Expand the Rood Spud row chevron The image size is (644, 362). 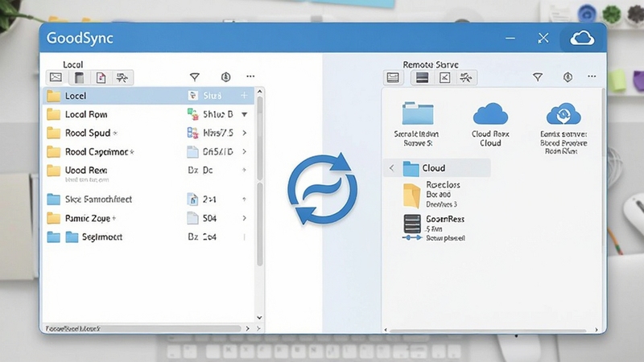tap(245, 133)
